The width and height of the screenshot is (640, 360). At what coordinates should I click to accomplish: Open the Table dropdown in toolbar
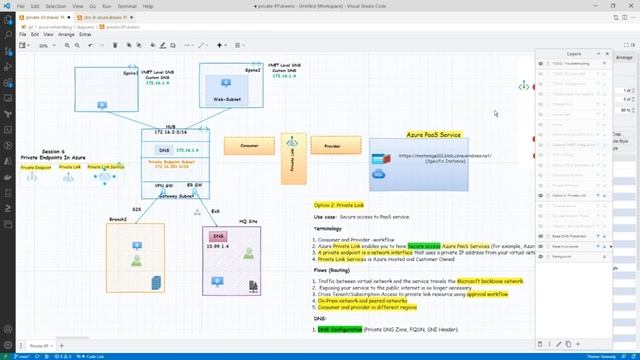pyautogui.click(x=240, y=45)
